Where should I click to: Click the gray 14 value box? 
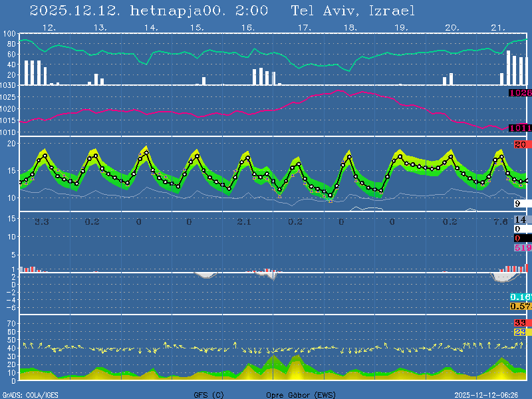(x=521, y=220)
